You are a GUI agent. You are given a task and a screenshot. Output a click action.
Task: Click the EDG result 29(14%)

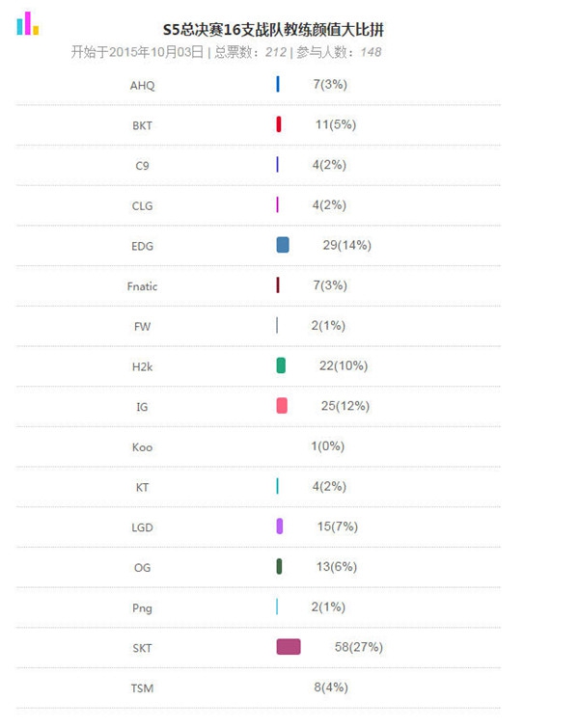click(x=347, y=245)
